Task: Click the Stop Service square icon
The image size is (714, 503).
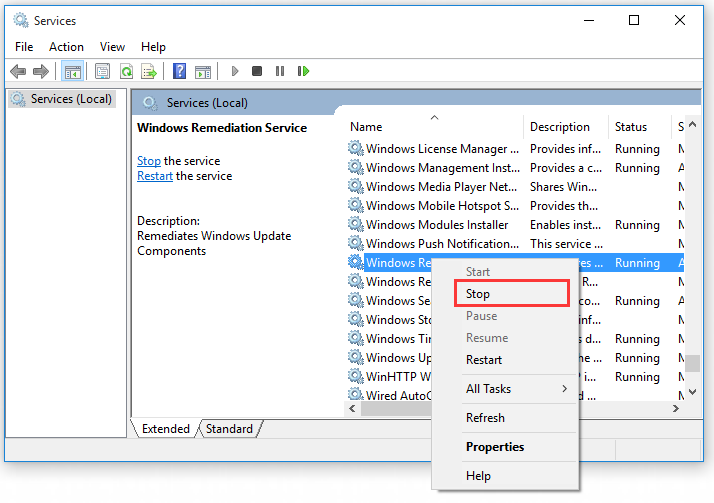Action: [x=257, y=71]
